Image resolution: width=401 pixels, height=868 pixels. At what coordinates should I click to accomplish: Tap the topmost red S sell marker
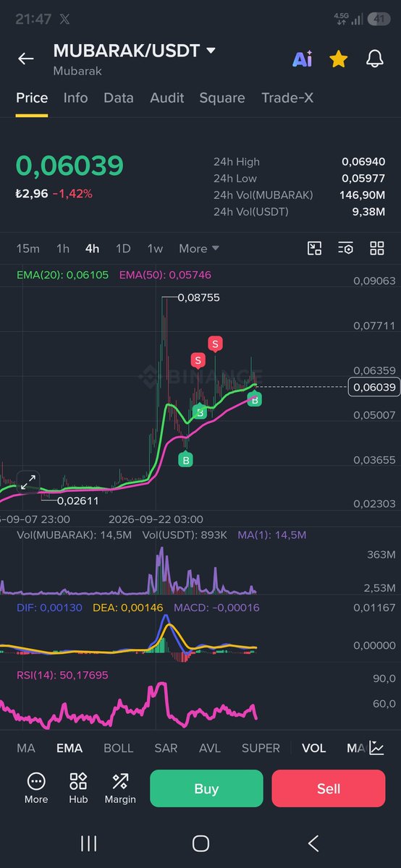[215, 344]
